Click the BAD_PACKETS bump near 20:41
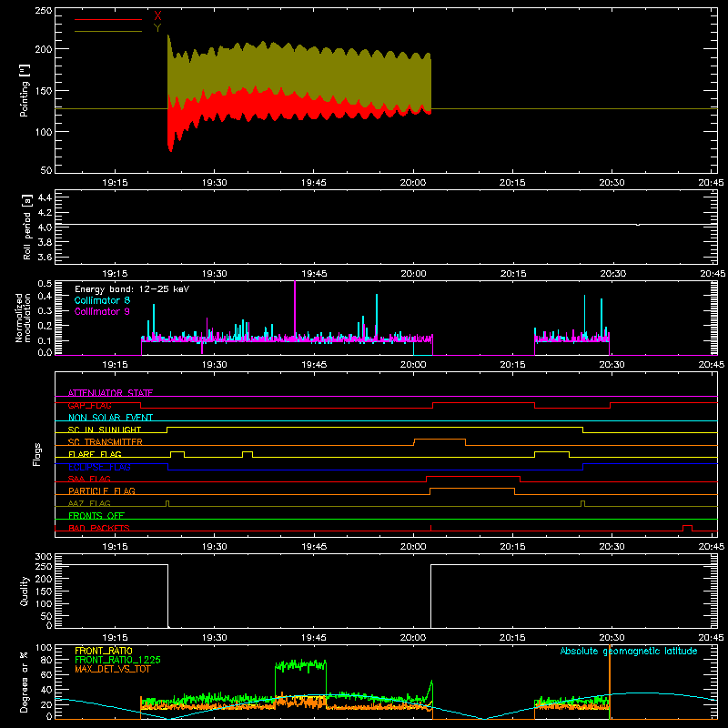 687,526
